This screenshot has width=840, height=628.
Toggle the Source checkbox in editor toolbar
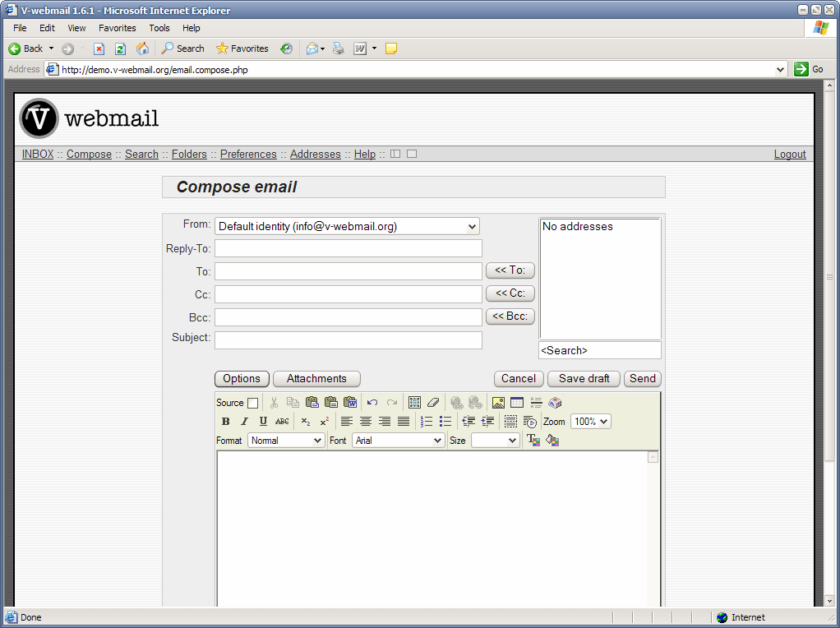(253, 403)
